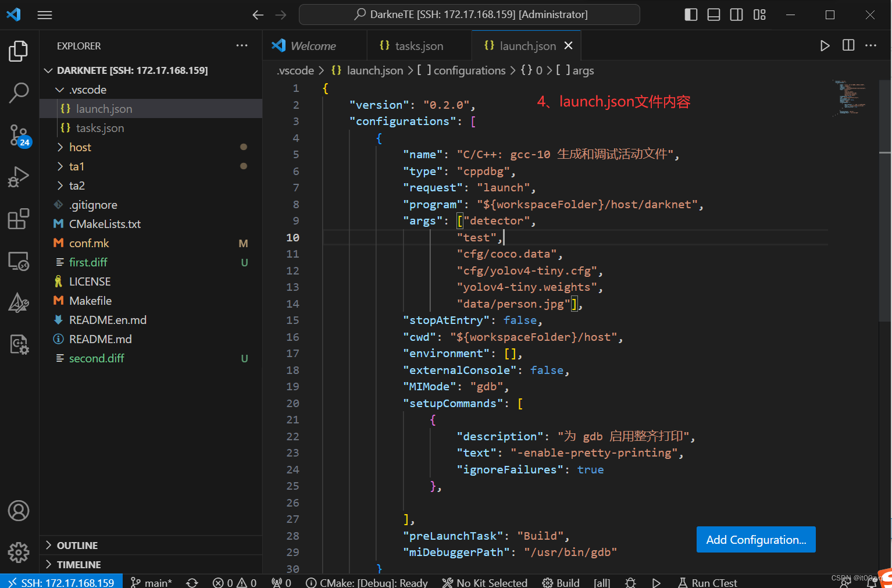This screenshot has height=588, width=892.
Task: Collapse the .vscode folder
Action: pos(151,90)
